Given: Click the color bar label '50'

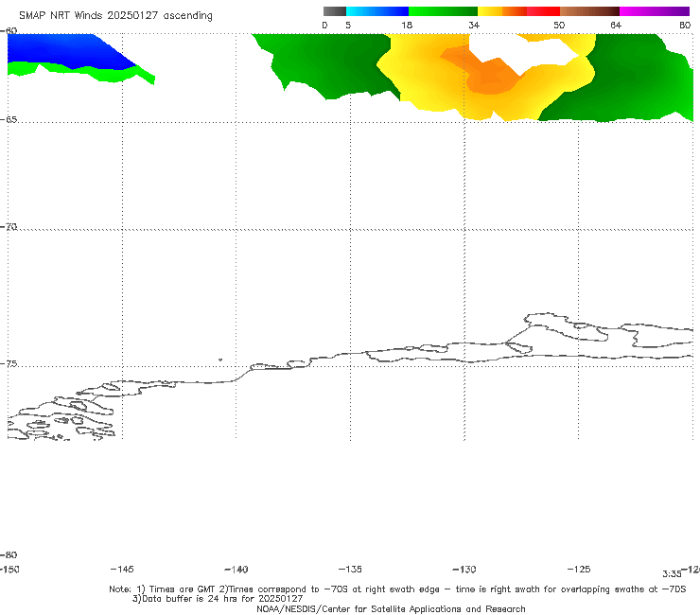Looking at the screenshot, I should [x=559, y=26].
